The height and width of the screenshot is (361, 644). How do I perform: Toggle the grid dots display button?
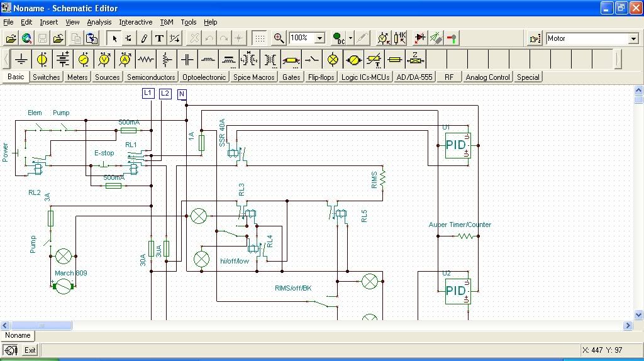[x=260, y=38]
